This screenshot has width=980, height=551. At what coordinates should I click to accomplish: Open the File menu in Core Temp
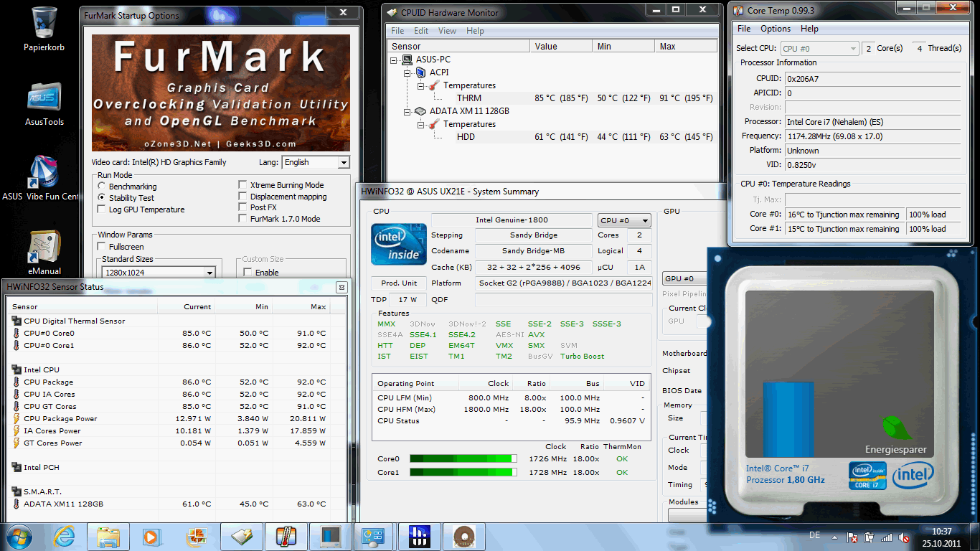coord(745,29)
